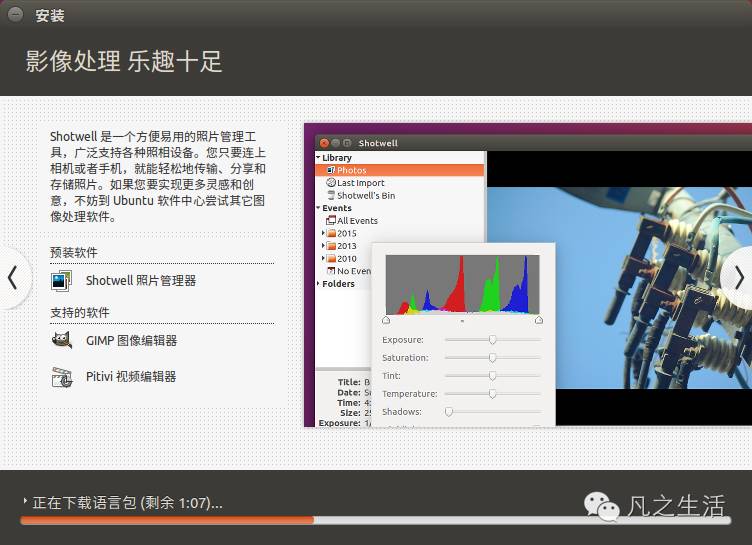Expand the 2013 events folder

click(323, 246)
